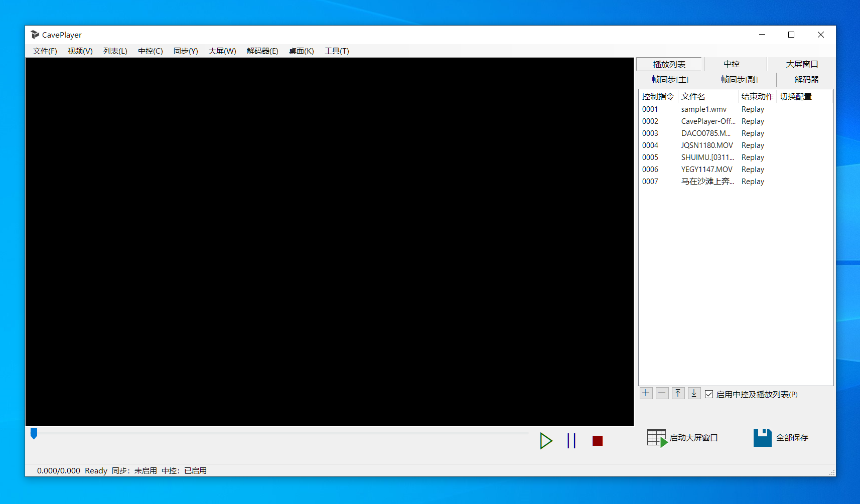
Task: Switch to the 中控 tab
Action: pyautogui.click(x=732, y=64)
